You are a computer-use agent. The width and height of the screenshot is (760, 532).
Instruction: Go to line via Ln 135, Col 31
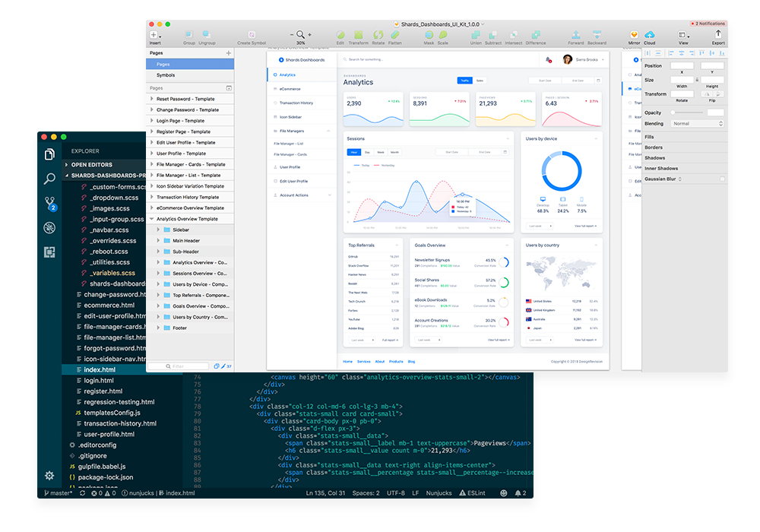click(x=325, y=493)
